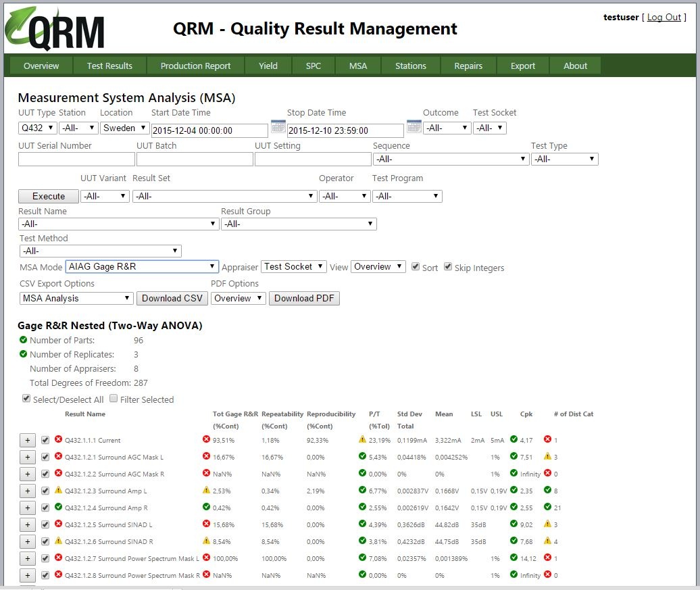Image resolution: width=700 pixels, height=590 pixels.
Task: Navigate to the Stations tab
Action: pos(411,66)
